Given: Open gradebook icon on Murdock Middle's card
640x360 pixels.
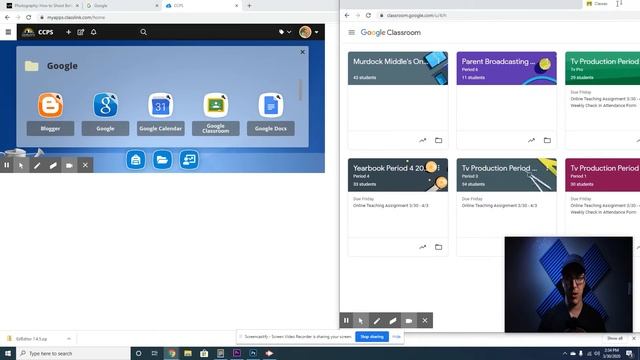Looking at the screenshot, I should point(422,140).
